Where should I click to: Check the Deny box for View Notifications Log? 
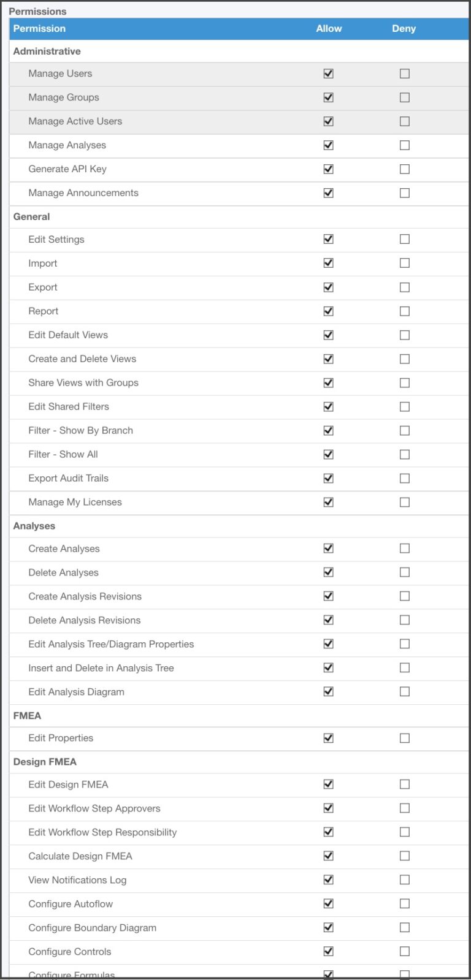404,879
